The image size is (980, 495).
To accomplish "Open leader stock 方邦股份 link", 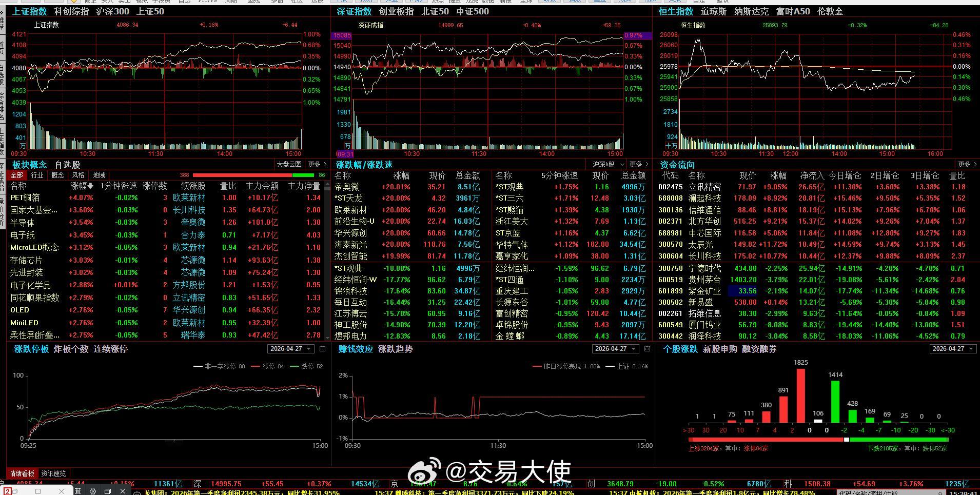I will 189,285.
